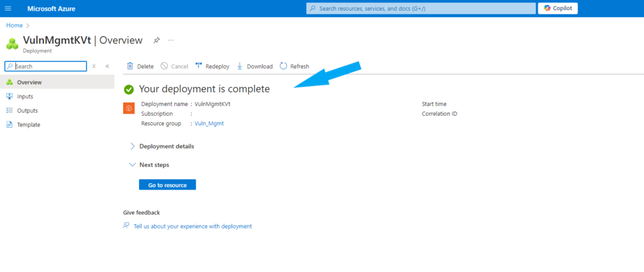Click the Inputs sidebar icon

pyautogui.click(x=9, y=96)
